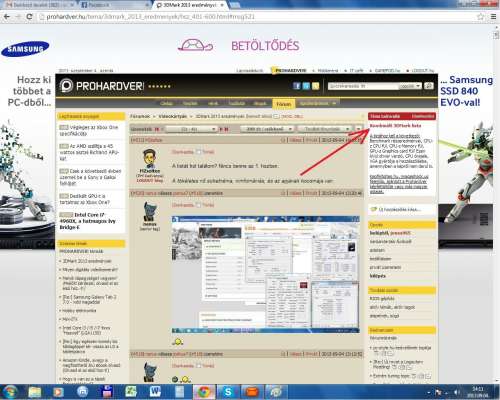This screenshot has height=400, width=500.
Task: Tick the checkbox in MZsoltee's post
Action: (198, 152)
